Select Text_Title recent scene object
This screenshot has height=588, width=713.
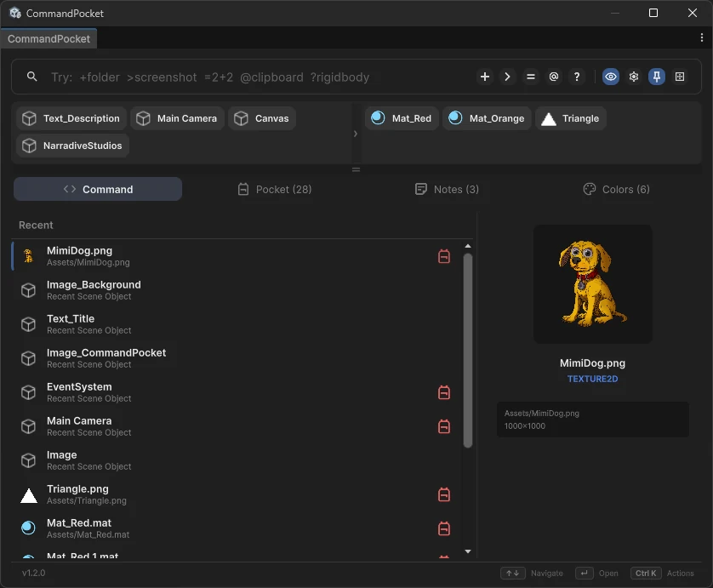pyautogui.click(x=237, y=324)
